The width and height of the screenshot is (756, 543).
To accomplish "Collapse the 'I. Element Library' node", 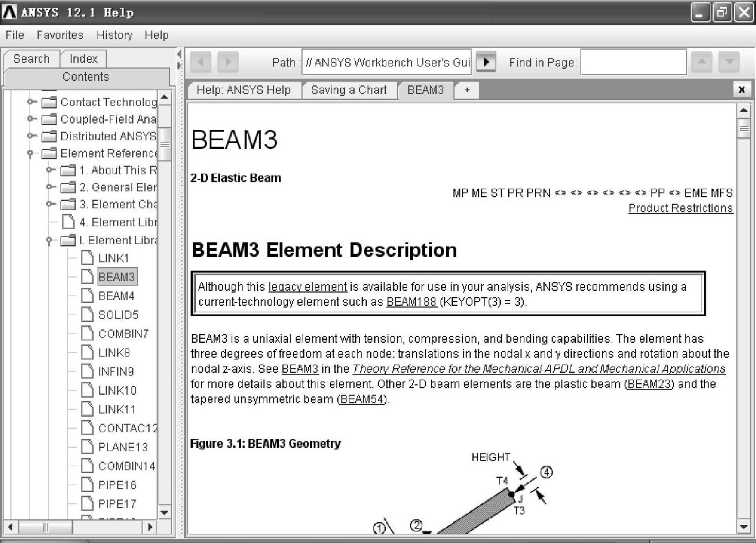I will click(x=50, y=241).
